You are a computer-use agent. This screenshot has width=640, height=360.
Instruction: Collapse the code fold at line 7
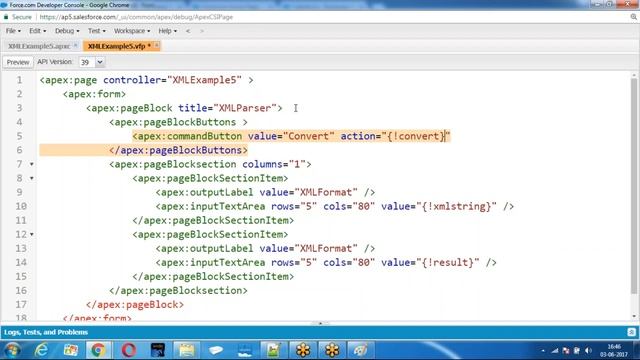(31, 164)
